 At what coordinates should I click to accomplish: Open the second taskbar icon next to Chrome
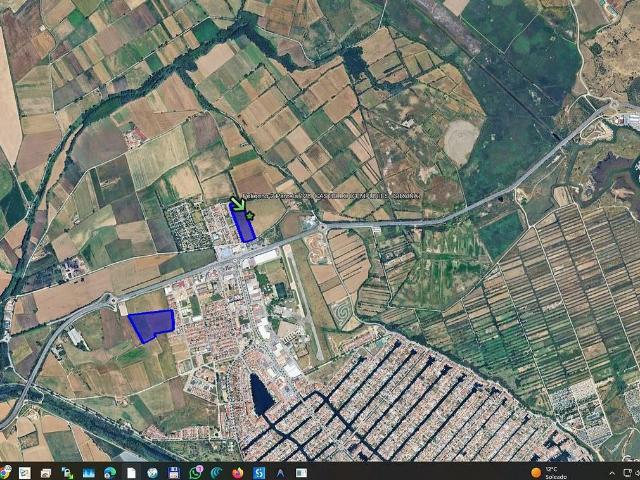click(25, 473)
